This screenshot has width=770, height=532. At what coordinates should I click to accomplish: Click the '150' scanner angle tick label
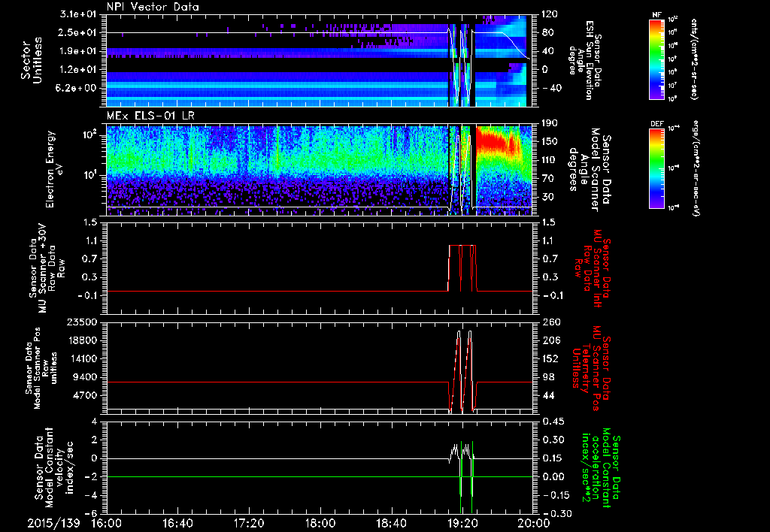click(550, 142)
